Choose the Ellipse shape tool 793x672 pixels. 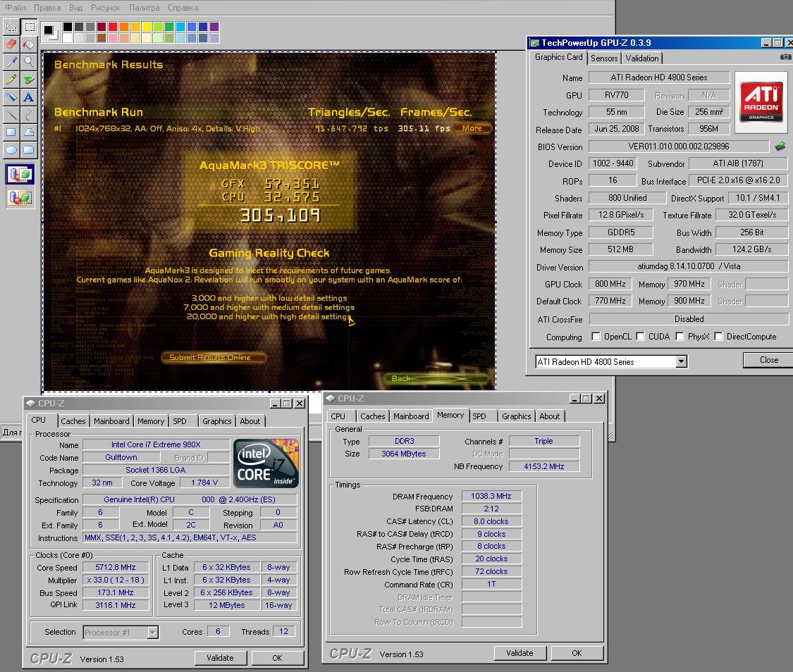pyautogui.click(x=11, y=149)
